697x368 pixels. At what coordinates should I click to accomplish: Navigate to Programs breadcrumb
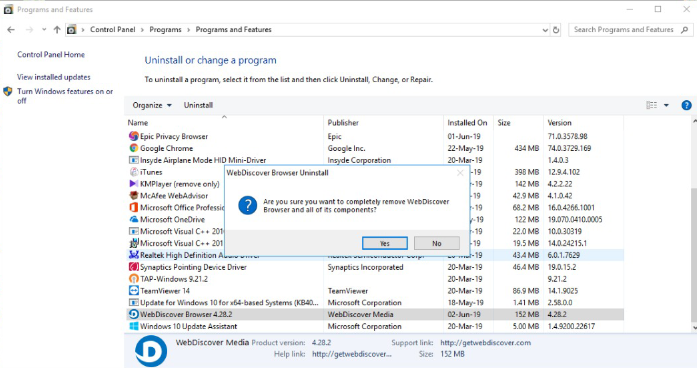(x=165, y=30)
